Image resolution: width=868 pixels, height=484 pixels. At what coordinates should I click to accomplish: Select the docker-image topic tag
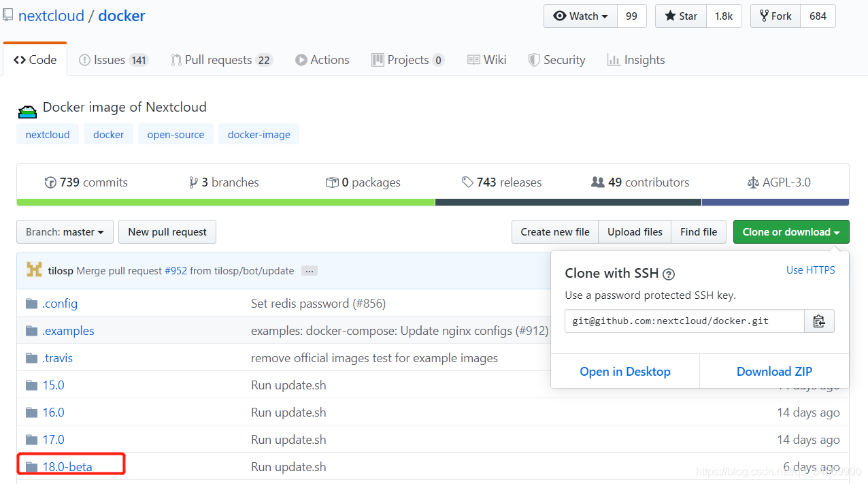259,134
